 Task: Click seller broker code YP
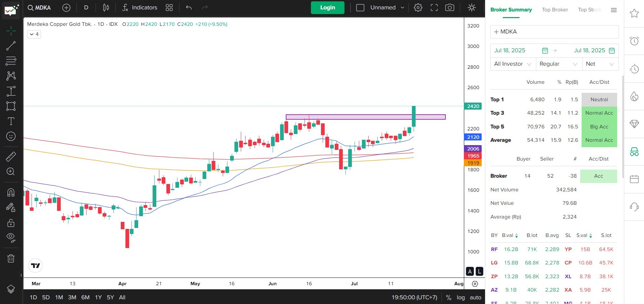pos(568,249)
